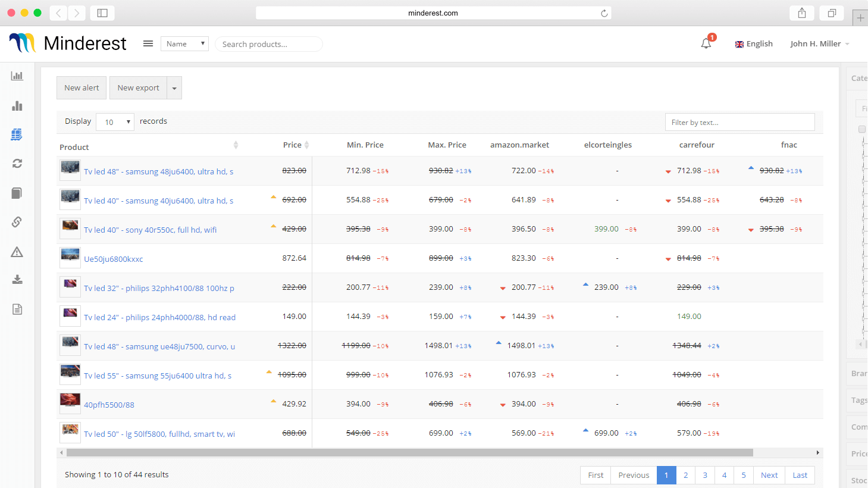Click the scrollbar right arrow
Image resolution: width=868 pixels, height=488 pixels.
pyautogui.click(x=818, y=452)
